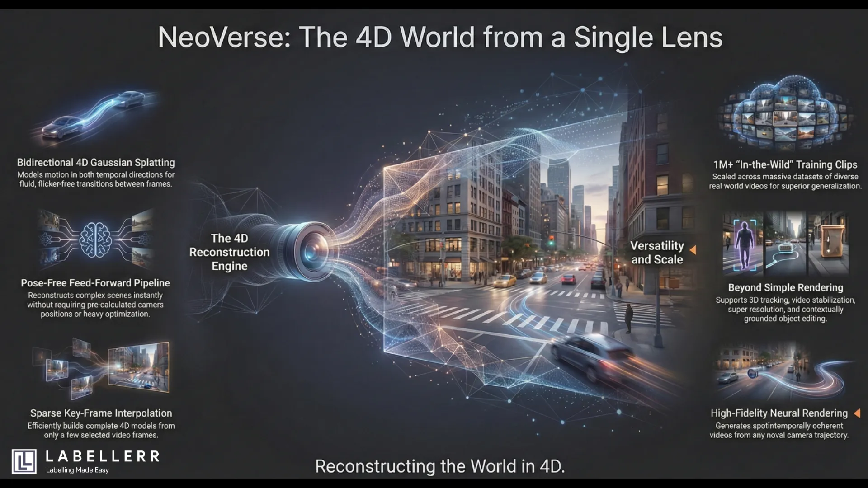
Task: Click the Labellerr logo icon
Action: click(24, 461)
